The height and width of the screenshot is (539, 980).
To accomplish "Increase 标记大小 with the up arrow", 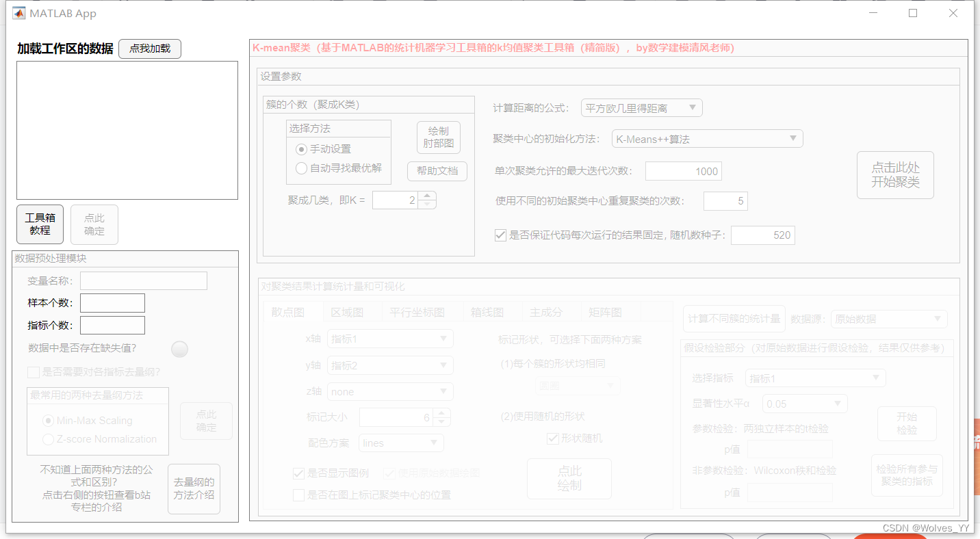I will tap(441, 413).
